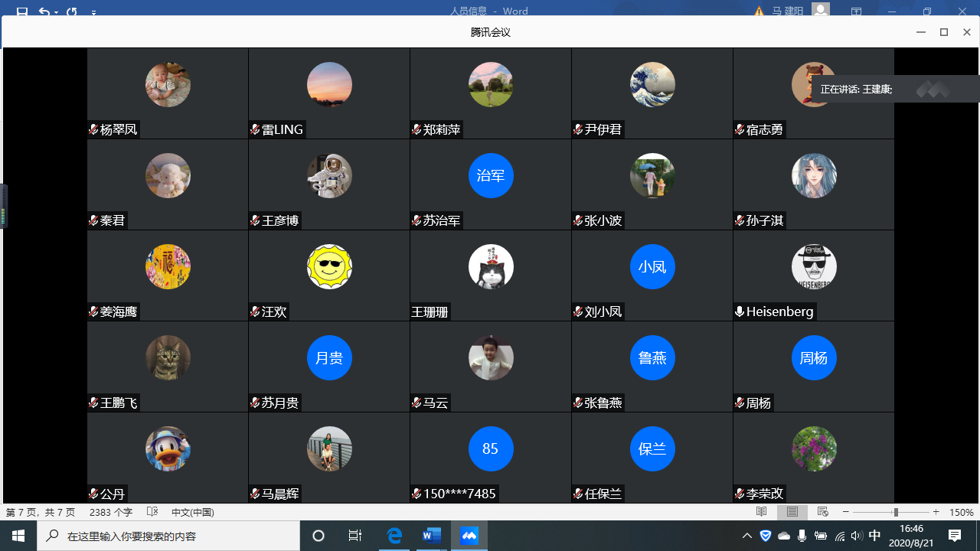The image size is (980, 551).
Task: Open the proofing check icon in status bar
Action: point(152,512)
